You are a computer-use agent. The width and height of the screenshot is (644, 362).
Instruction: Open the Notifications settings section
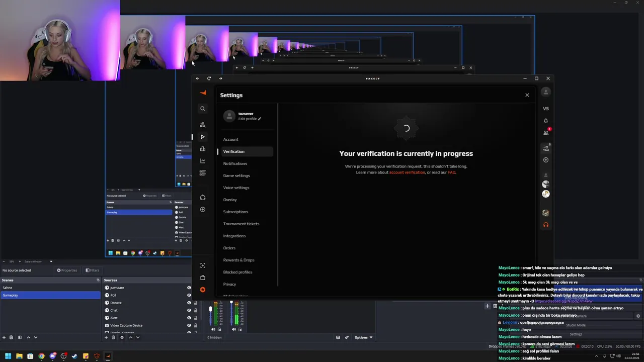(x=235, y=163)
